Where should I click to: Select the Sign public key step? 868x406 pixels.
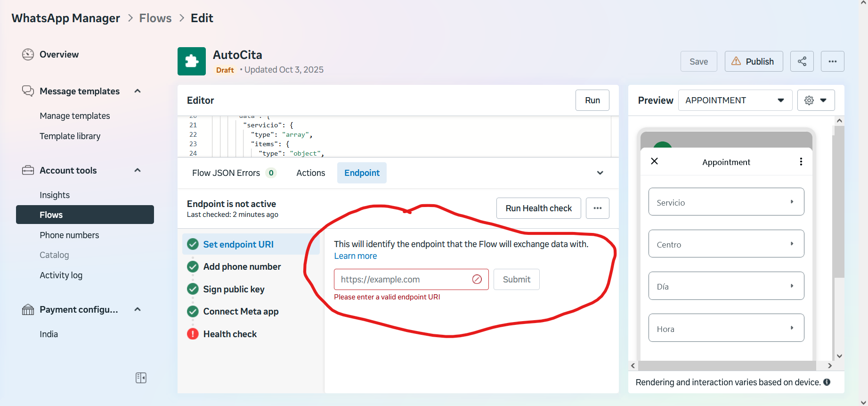251,289
